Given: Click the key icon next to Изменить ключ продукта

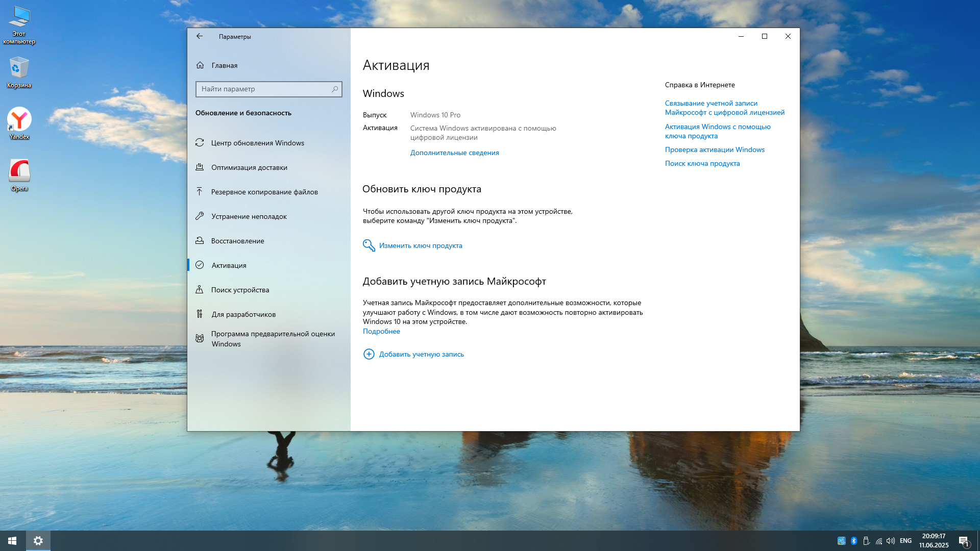Looking at the screenshot, I should tap(369, 245).
